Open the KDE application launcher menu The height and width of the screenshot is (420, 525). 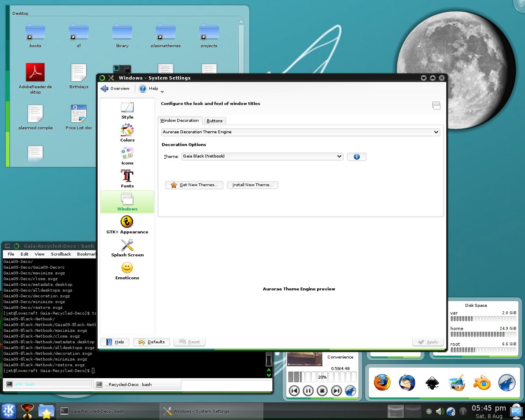click(x=9, y=411)
